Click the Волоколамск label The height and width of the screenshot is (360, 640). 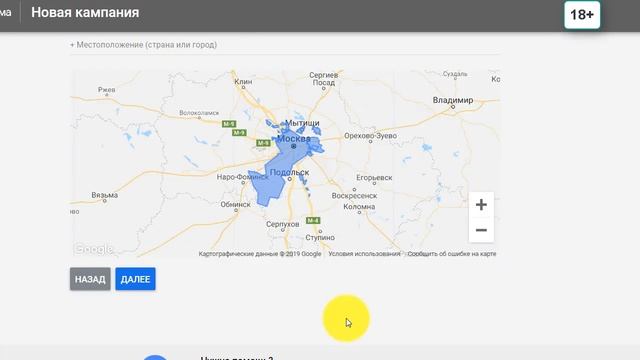click(199, 113)
